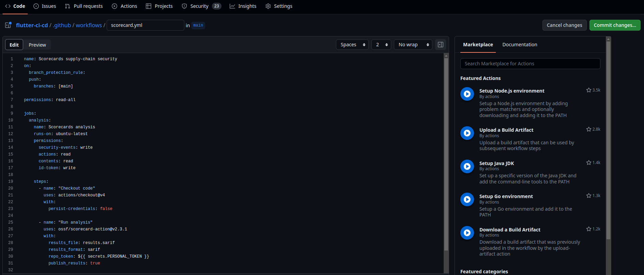Click Commit changes button
This screenshot has width=644, height=275.
tap(615, 25)
